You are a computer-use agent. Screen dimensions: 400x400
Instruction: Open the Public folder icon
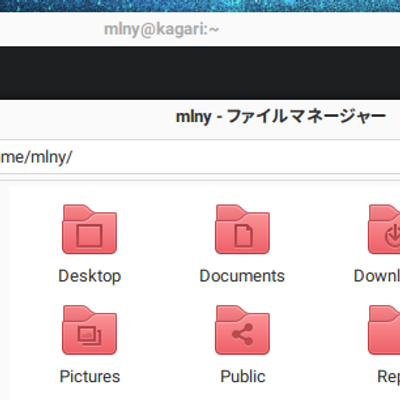(242, 330)
